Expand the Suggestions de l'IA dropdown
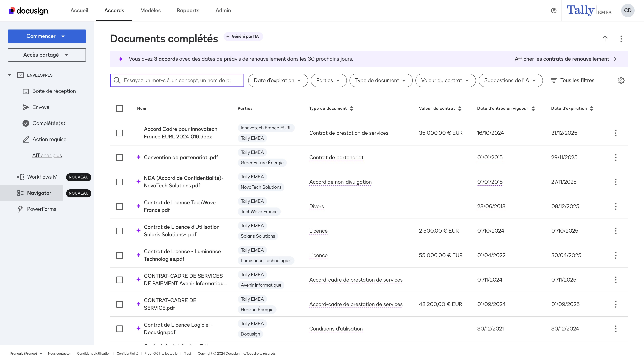 pyautogui.click(x=510, y=80)
